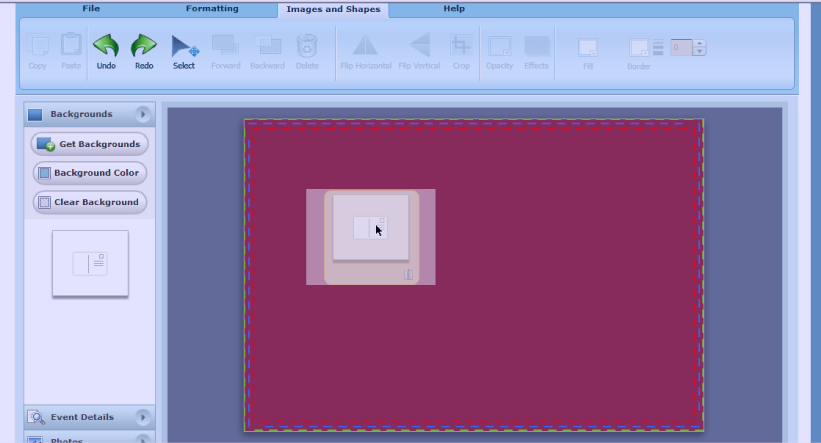821x443 pixels.
Task: Open the Opacity control
Action: coord(500,52)
